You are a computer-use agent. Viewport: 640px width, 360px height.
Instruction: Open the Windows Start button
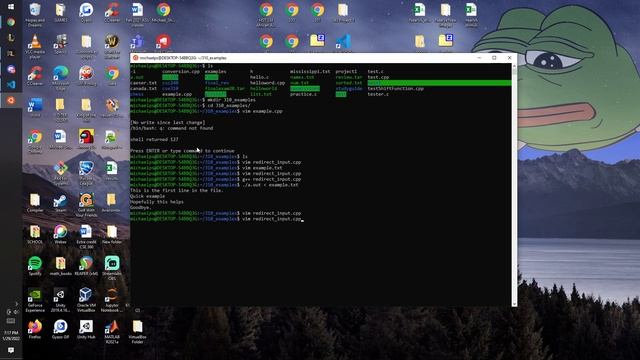pos(11,7)
